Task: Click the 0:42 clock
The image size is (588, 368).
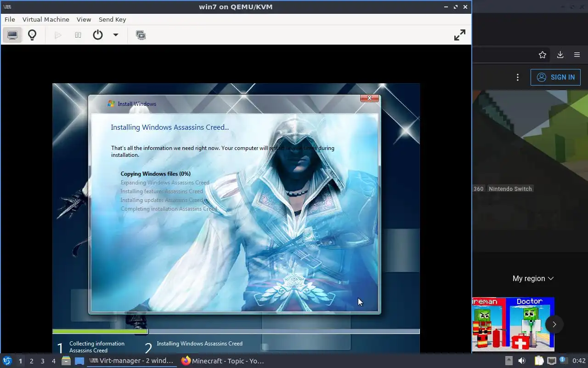Action: 579,361
